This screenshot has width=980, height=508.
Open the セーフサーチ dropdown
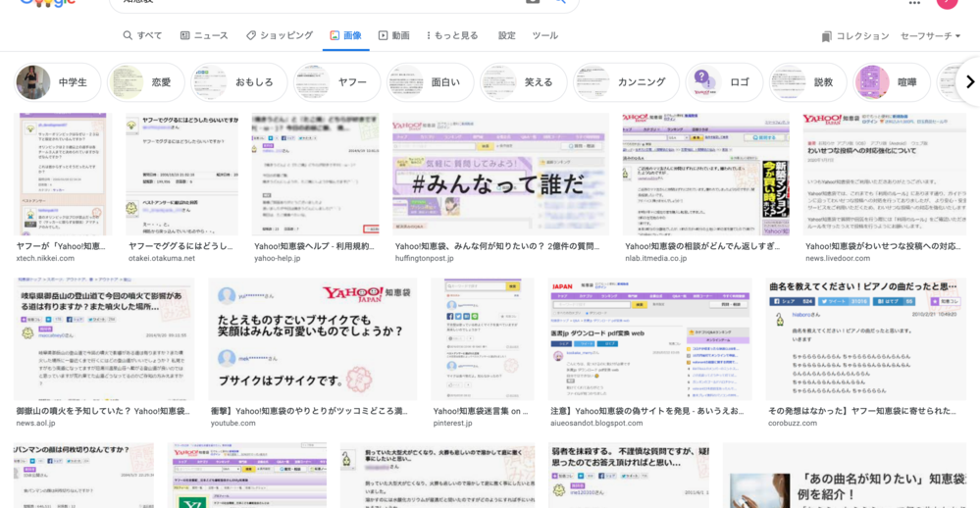pos(930,36)
